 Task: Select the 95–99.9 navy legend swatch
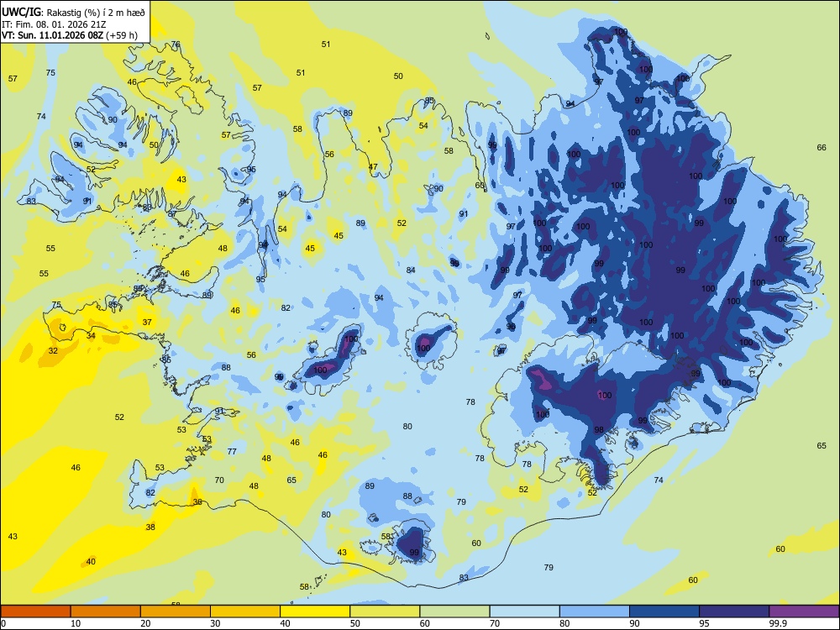[734, 612]
